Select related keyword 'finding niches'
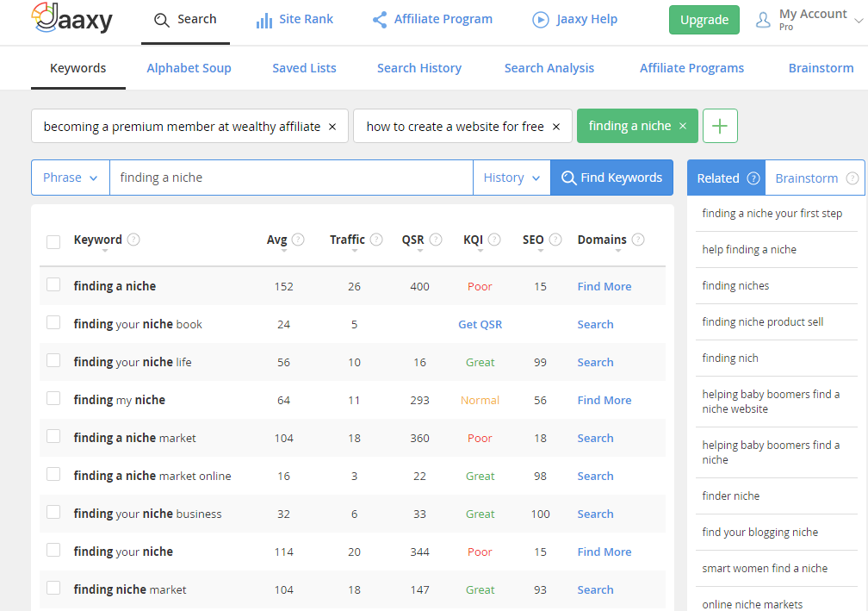The height and width of the screenshot is (611, 868). click(735, 286)
